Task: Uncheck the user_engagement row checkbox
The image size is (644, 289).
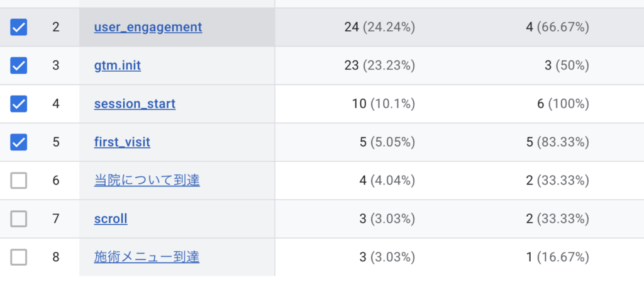Action: (x=19, y=27)
